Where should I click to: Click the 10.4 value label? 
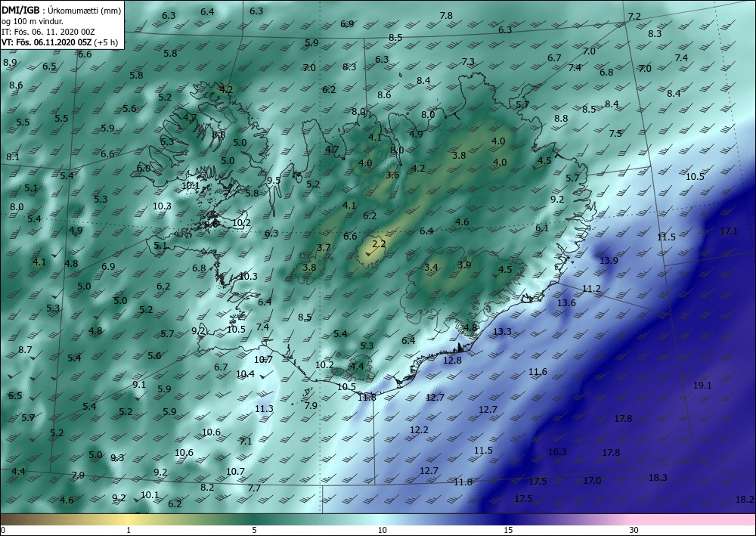pos(246,373)
